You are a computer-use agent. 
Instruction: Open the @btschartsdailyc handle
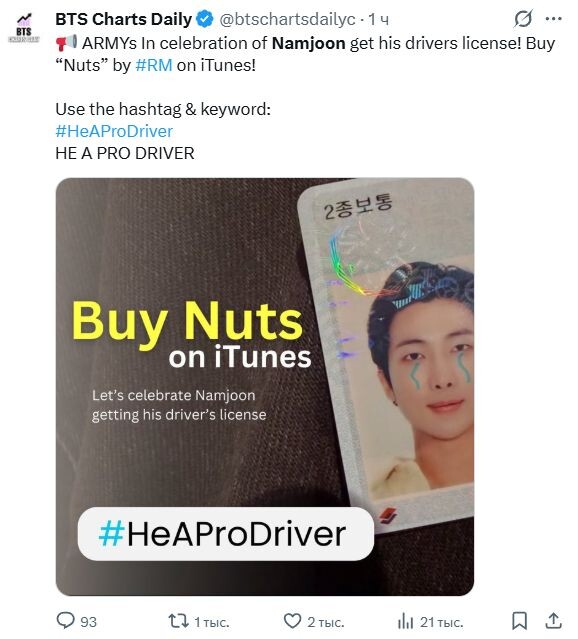287,19
